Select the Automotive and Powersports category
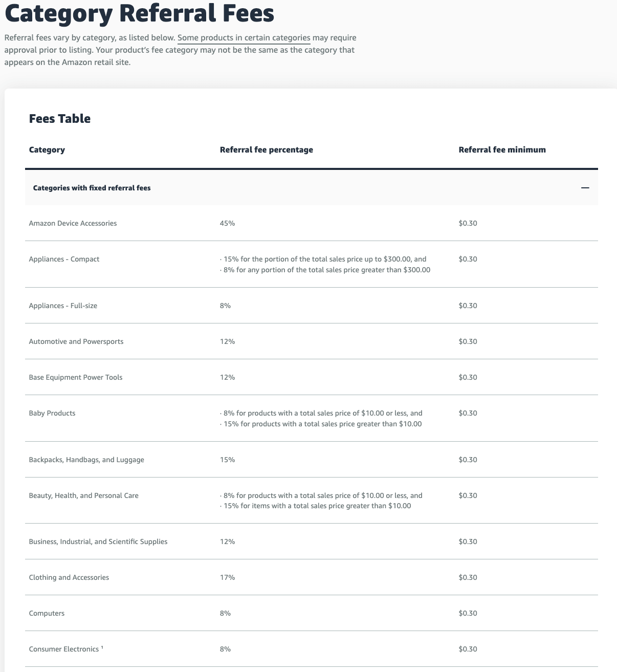This screenshot has height=672, width=617. point(76,341)
